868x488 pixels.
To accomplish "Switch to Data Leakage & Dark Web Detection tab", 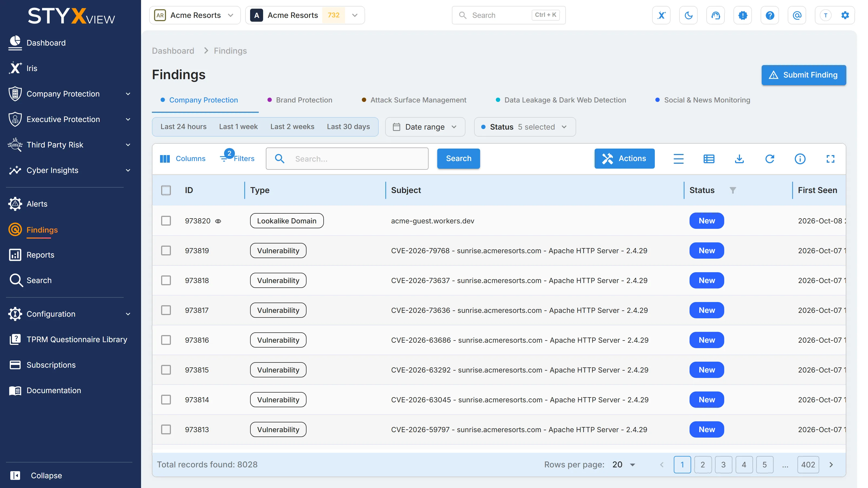I will tap(561, 100).
